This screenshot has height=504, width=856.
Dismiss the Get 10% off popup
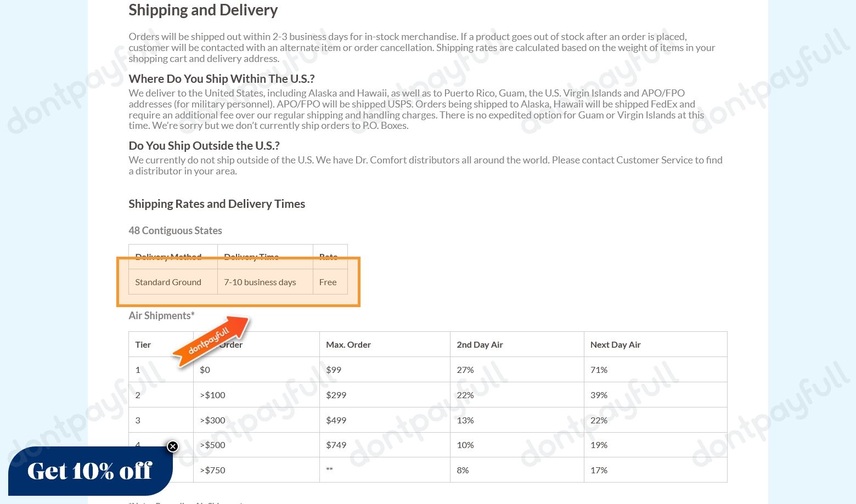coord(173,446)
